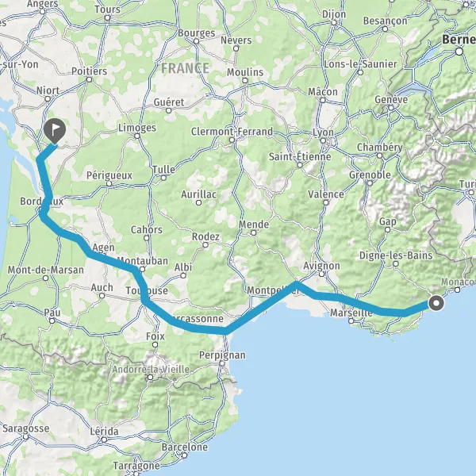Click the Clermont-Ferrand city label
The height and width of the screenshot is (476, 476).
tap(232, 132)
